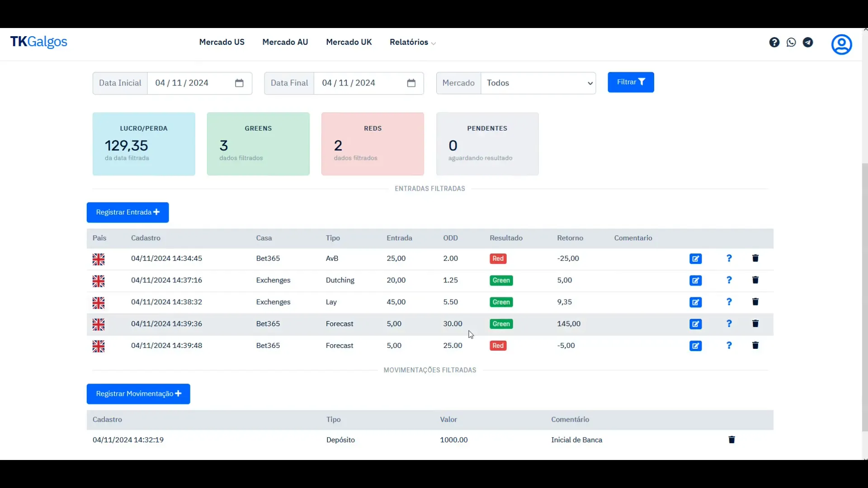
Task: Click the 45,00 entrada value
Action: pyautogui.click(x=396, y=302)
